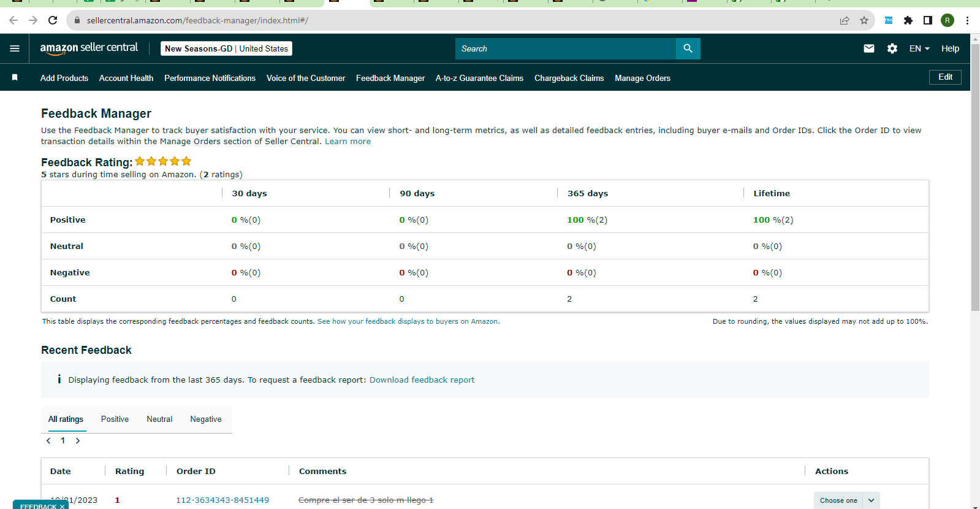The width and height of the screenshot is (980, 509).
Task: Open the messages envelope icon
Action: tap(869, 48)
